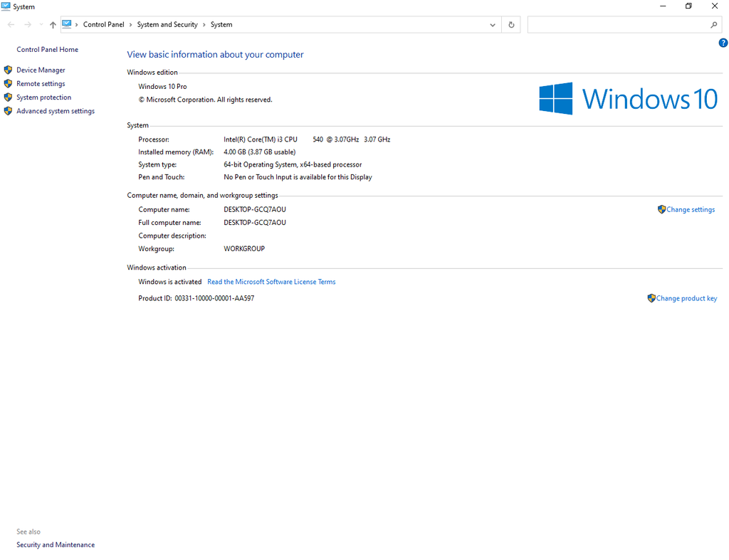Go forward with the right arrow
This screenshot has height=560, width=729.
tap(28, 25)
